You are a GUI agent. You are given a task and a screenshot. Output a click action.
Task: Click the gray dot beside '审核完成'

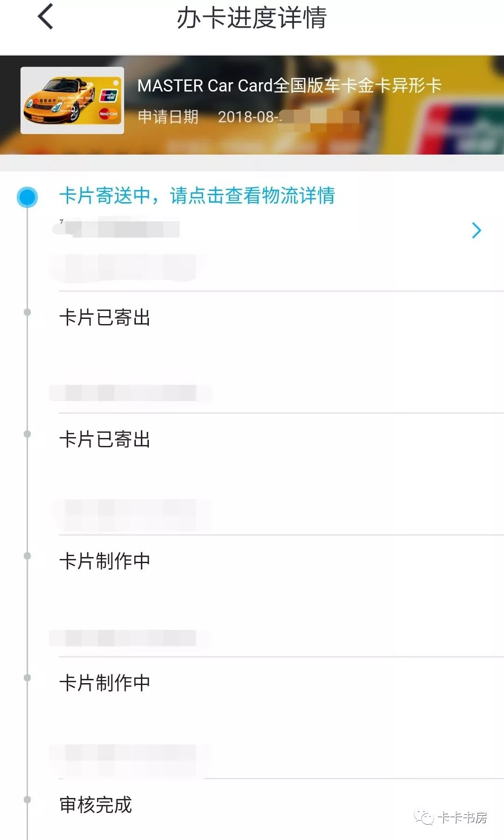[x=27, y=800]
